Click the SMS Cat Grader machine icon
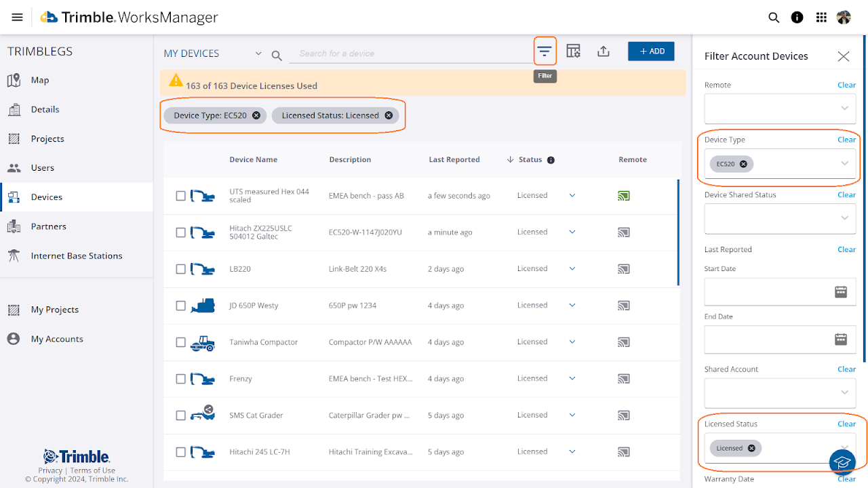The width and height of the screenshot is (868, 488). coord(203,414)
